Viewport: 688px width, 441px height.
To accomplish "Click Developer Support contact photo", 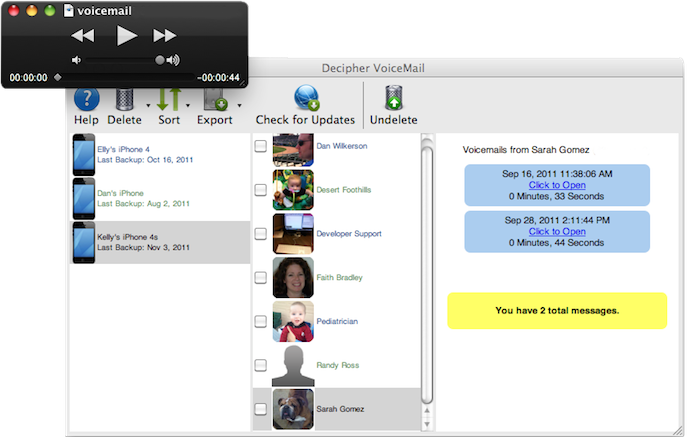I will pos(293,234).
